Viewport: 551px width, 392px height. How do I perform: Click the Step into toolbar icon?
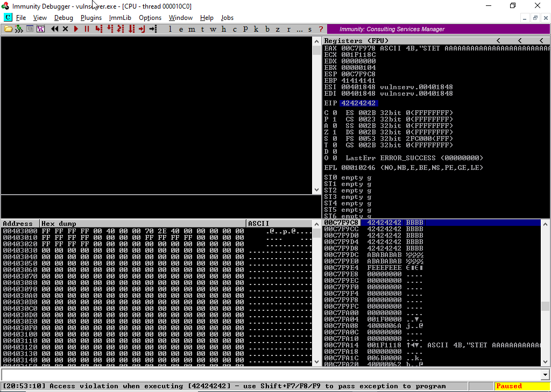point(98,29)
